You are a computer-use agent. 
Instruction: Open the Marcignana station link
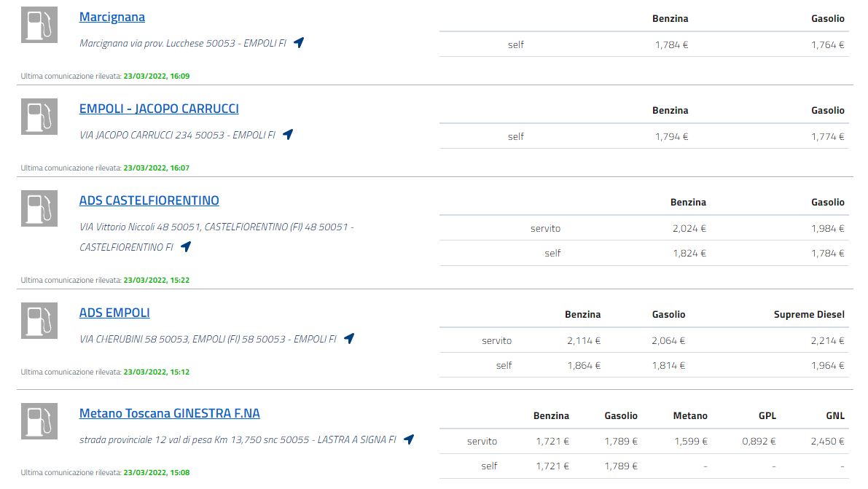coord(112,17)
